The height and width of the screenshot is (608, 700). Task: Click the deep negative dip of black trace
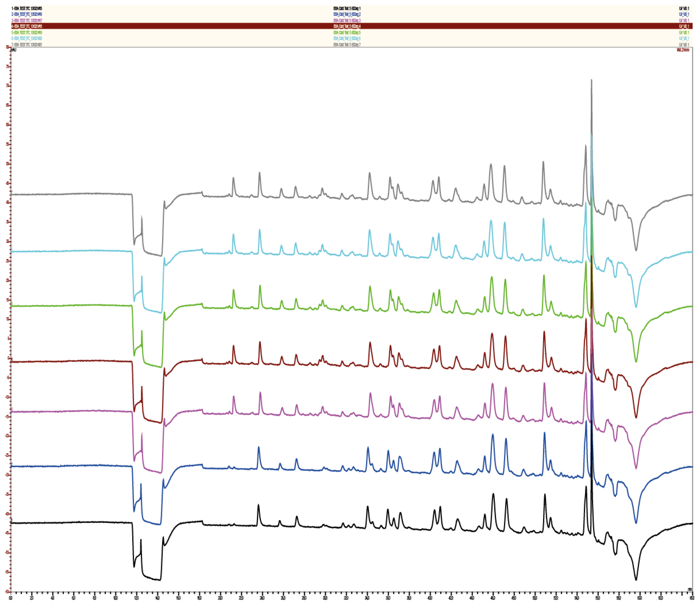pyautogui.click(x=636, y=579)
